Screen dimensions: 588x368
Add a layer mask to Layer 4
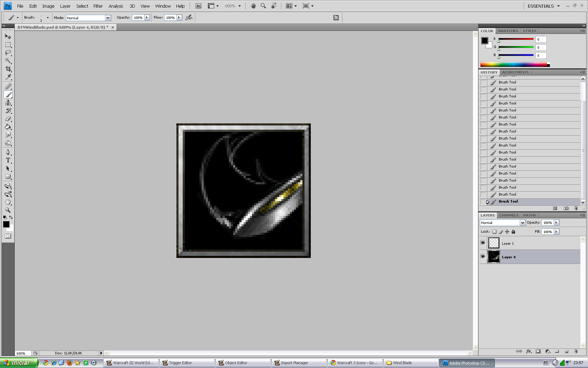pos(538,351)
